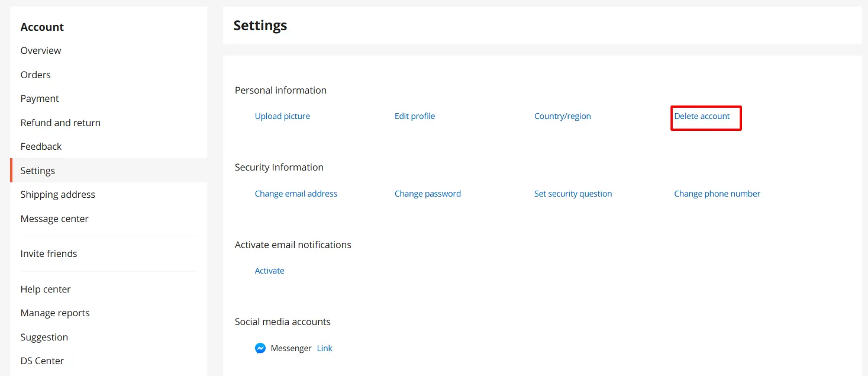Open DS Center in sidebar

(42, 361)
